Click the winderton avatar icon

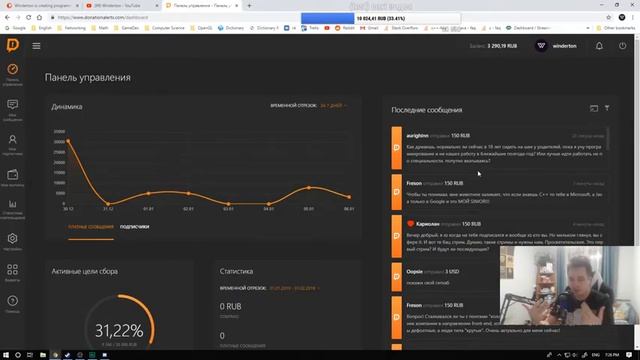(541, 46)
